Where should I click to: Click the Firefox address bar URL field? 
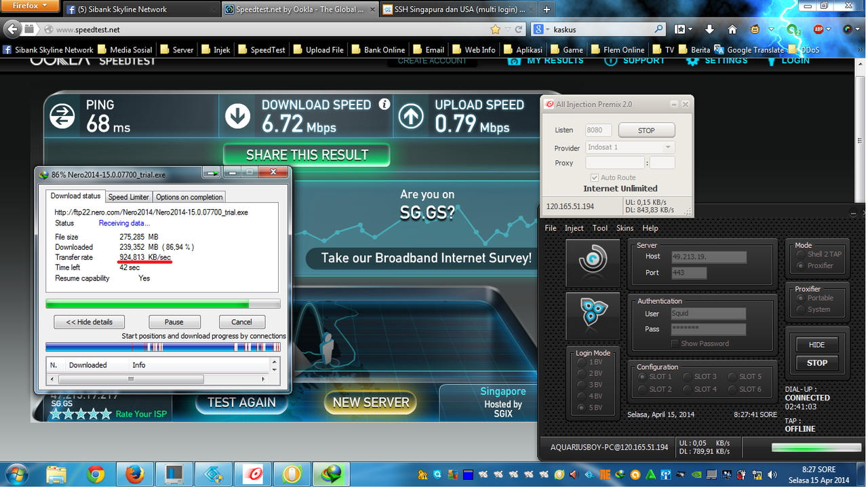pyautogui.click(x=271, y=29)
